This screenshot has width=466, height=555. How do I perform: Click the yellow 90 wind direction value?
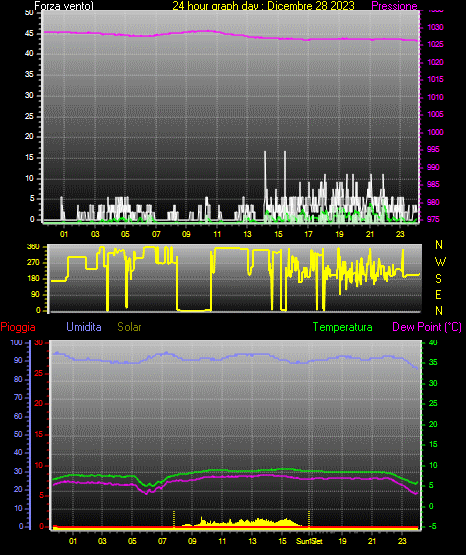coord(35,294)
